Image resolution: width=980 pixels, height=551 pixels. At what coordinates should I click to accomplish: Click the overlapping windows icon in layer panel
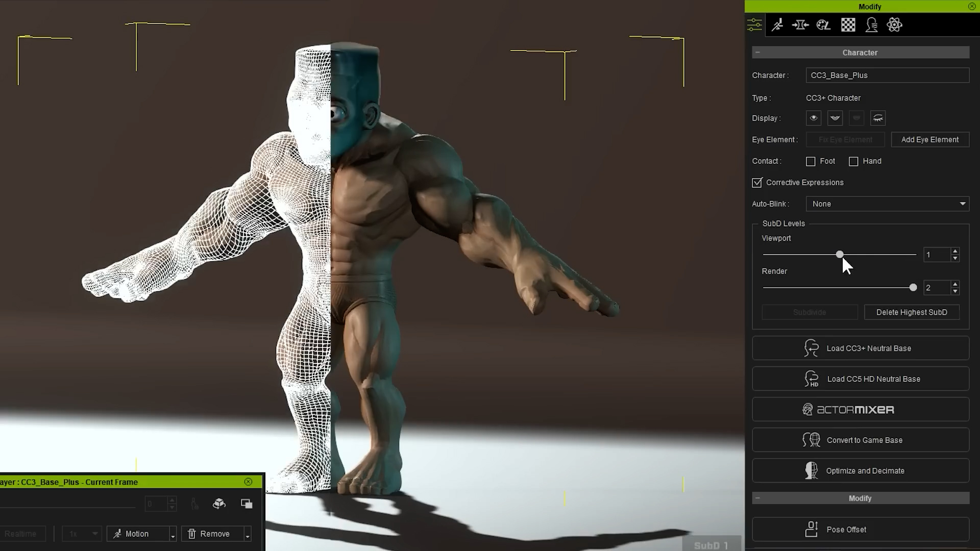(247, 504)
